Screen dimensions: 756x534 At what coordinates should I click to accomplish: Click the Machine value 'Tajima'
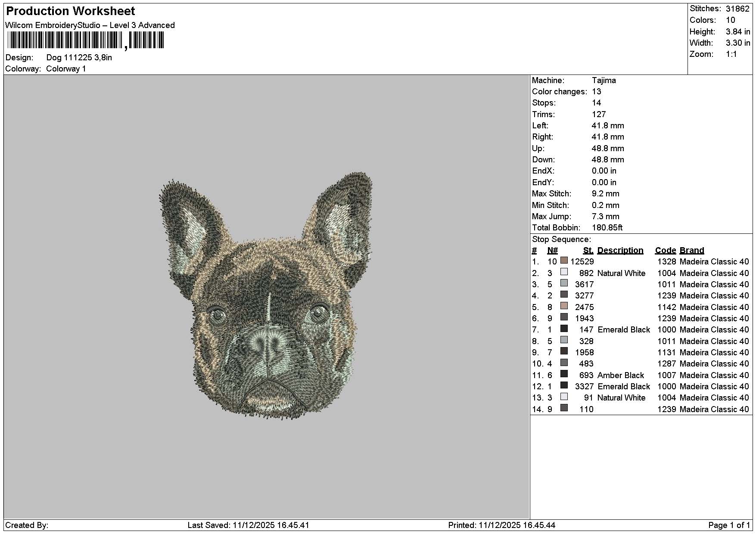604,81
